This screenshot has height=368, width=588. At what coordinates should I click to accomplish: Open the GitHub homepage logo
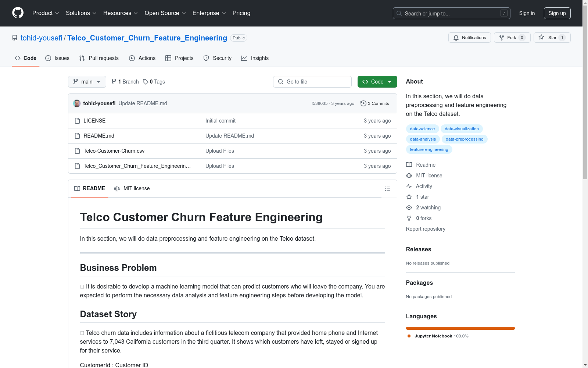tap(18, 13)
